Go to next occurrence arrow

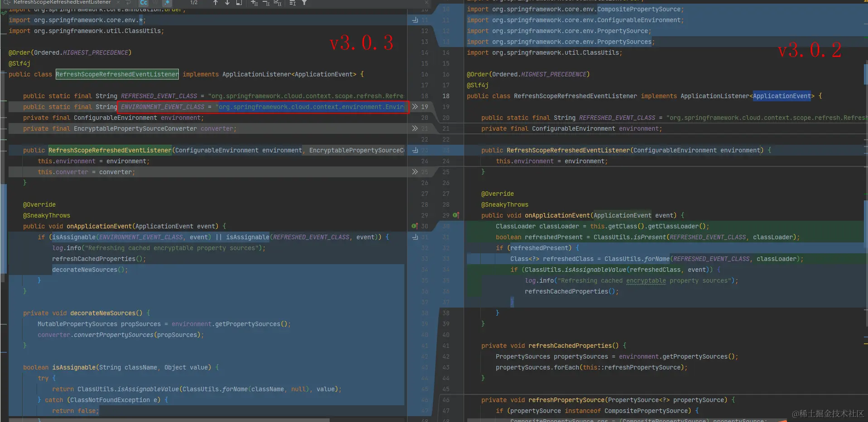tap(227, 3)
